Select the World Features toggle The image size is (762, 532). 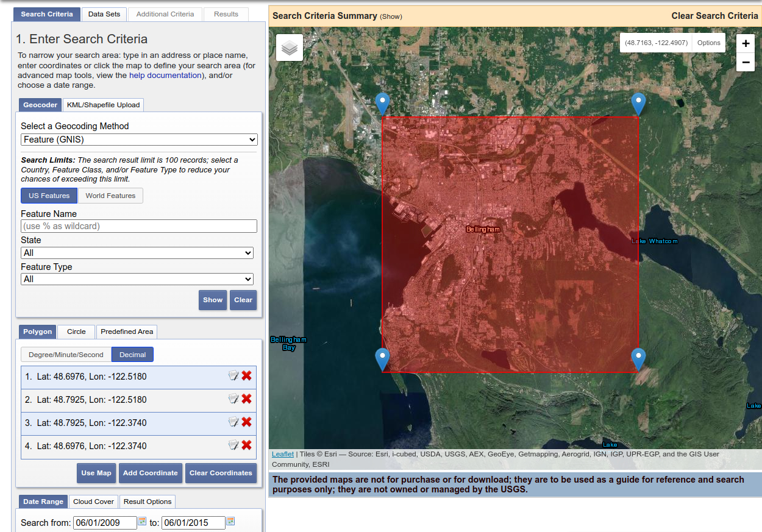pyautogui.click(x=110, y=196)
